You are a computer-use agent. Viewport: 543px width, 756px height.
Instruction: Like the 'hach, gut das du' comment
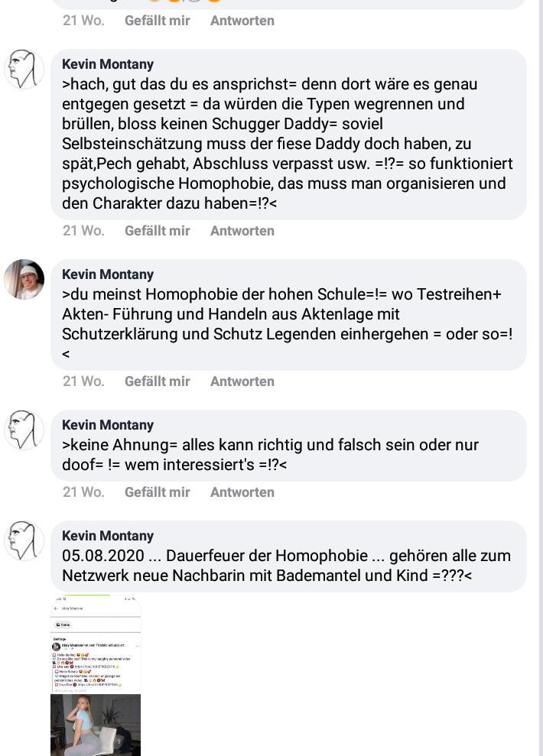[158, 231]
